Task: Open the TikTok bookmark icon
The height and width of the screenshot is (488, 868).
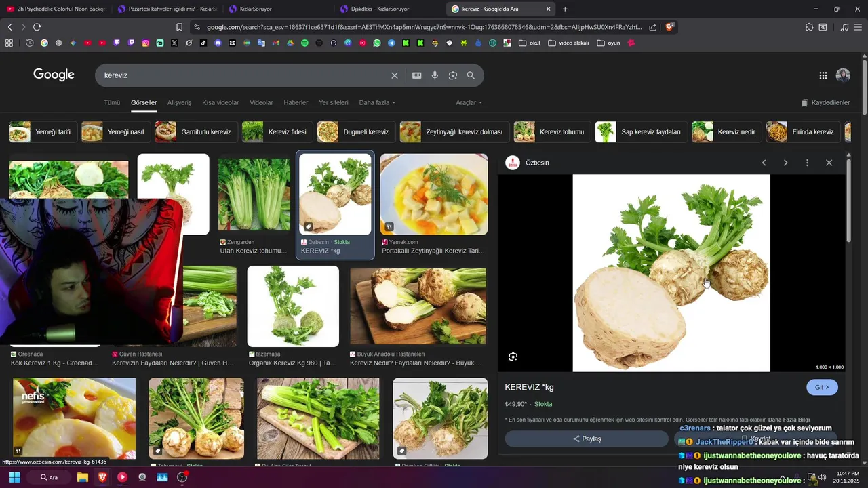Action: (x=203, y=43)
